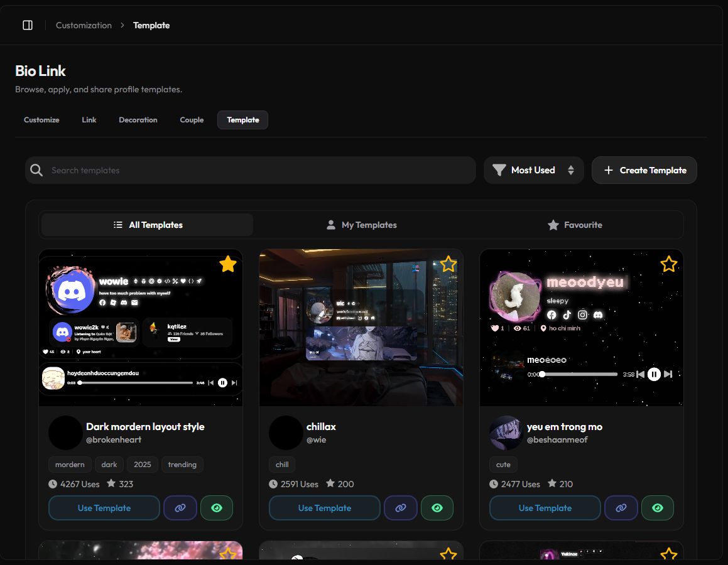Select the dark tag
Screen dimensions: 728x565
(109, 465)
